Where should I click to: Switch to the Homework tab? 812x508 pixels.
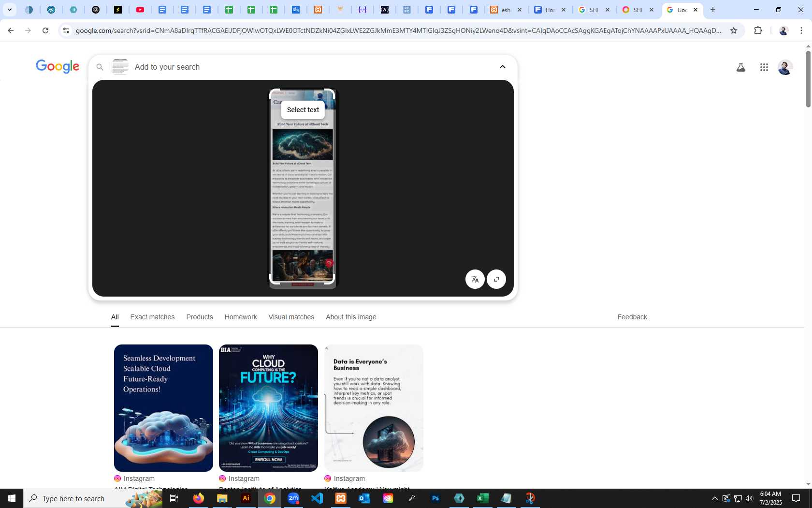[x=241, y=317]
